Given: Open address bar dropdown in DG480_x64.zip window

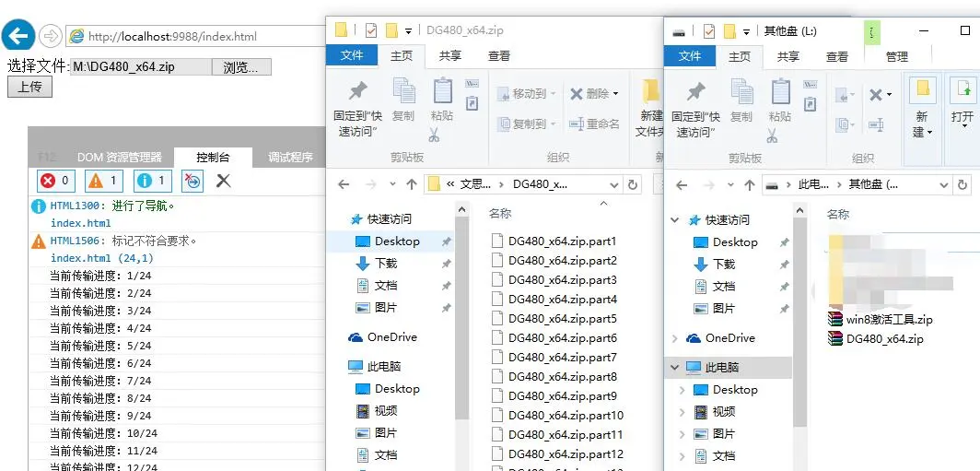Looking at the screenshot, I should (614, 184).
